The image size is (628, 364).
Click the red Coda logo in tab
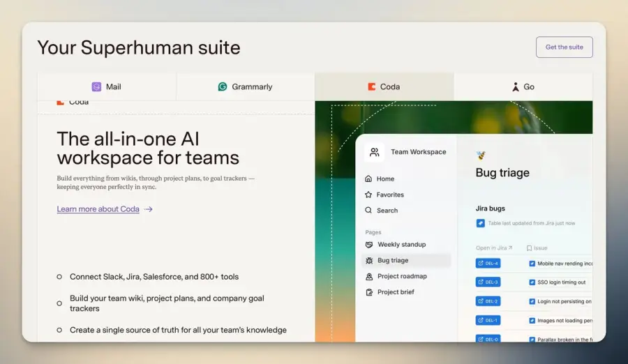pyautogui.click(x=372, y=86)
